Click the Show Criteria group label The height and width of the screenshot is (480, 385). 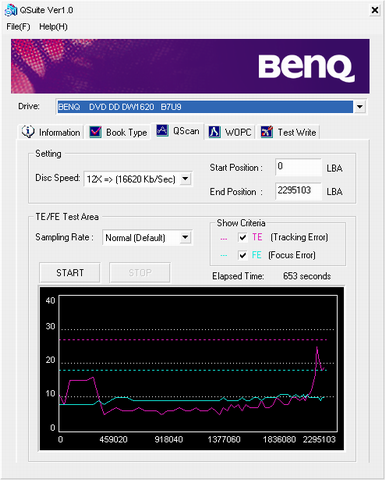[241, 223]
